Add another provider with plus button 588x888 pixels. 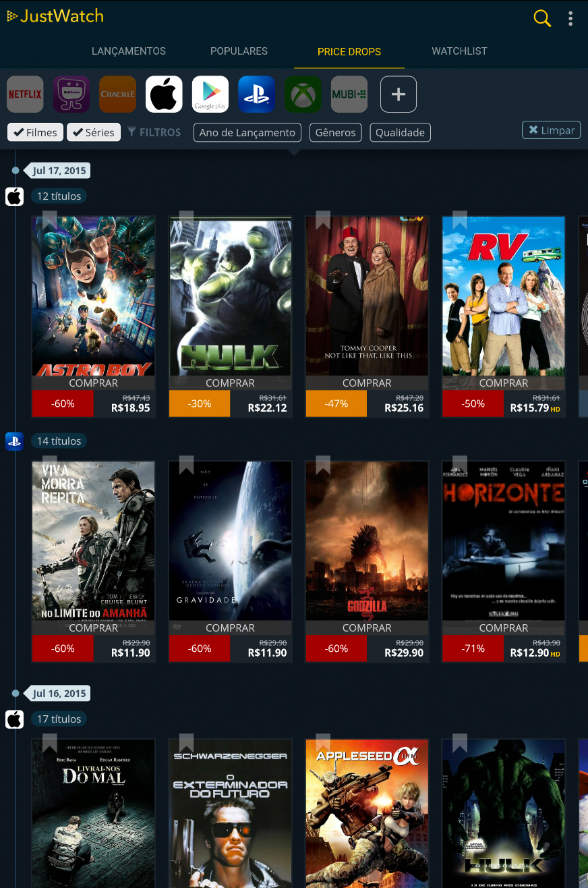[399, 94]
